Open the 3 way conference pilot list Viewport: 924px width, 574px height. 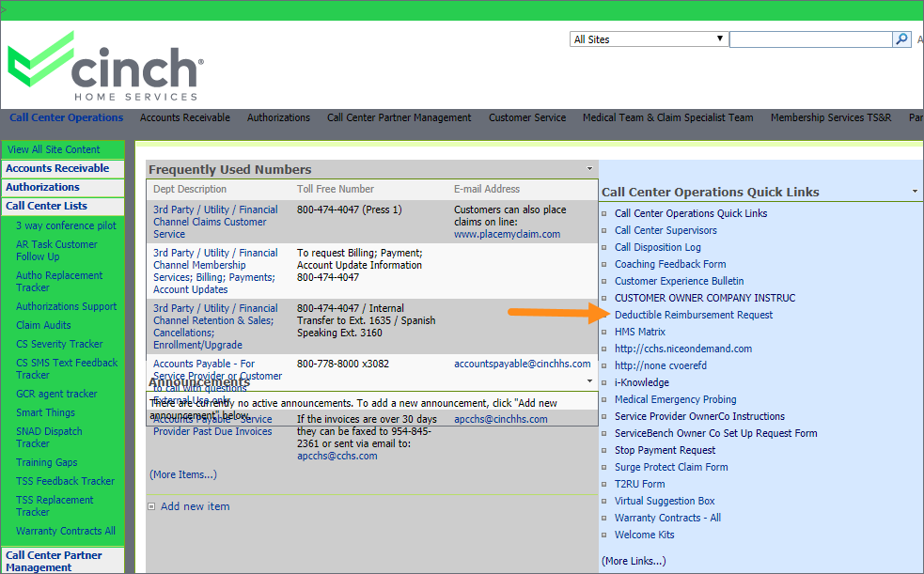(66, 225)
